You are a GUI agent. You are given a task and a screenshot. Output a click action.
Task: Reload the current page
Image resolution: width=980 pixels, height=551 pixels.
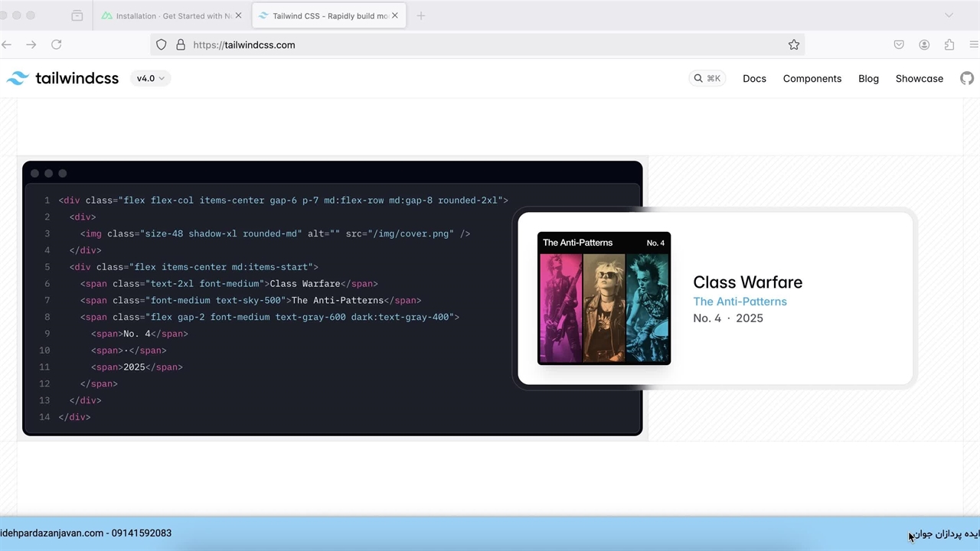pyautogui.click(x=56, y=45)
